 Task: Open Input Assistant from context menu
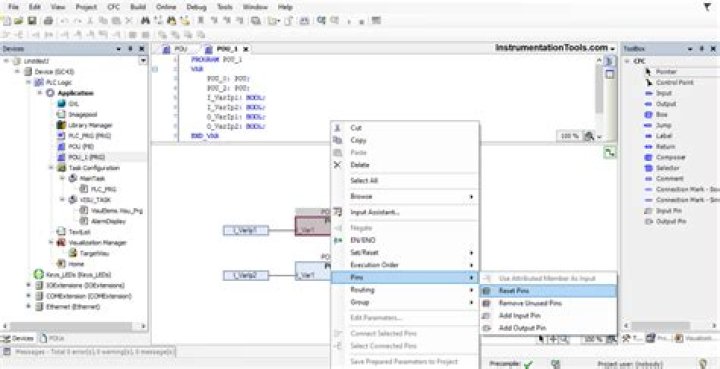click(405, 212)
